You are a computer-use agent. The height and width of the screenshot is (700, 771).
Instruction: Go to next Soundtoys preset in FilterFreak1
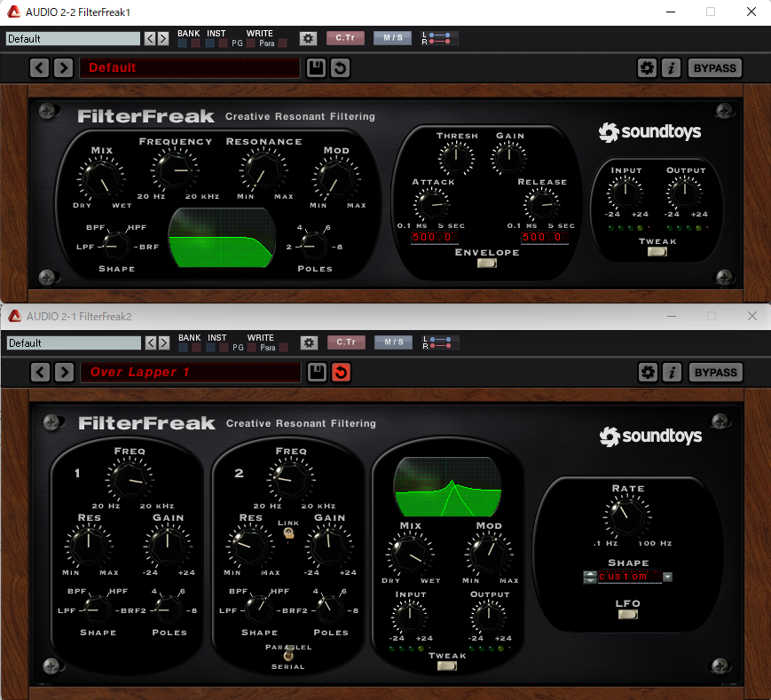[x=63, y=67]
